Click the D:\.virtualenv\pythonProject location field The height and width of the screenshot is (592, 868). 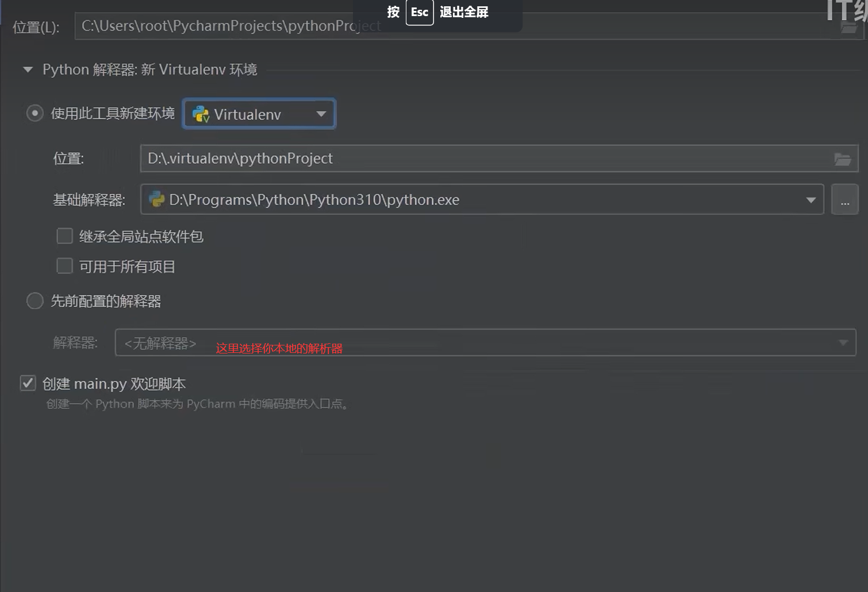click(x=499, y=158)
